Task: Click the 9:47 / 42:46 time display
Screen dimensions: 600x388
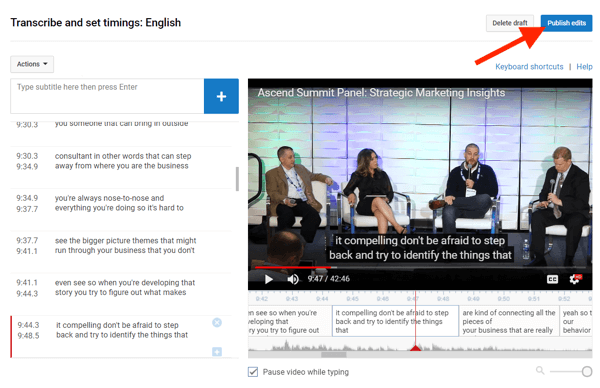Action: coord(329,279)
